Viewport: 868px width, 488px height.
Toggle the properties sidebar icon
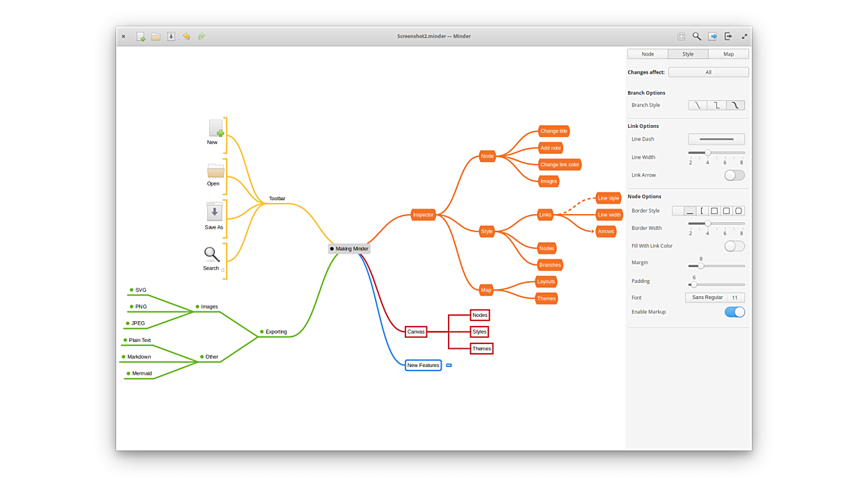tap(713, 36)
